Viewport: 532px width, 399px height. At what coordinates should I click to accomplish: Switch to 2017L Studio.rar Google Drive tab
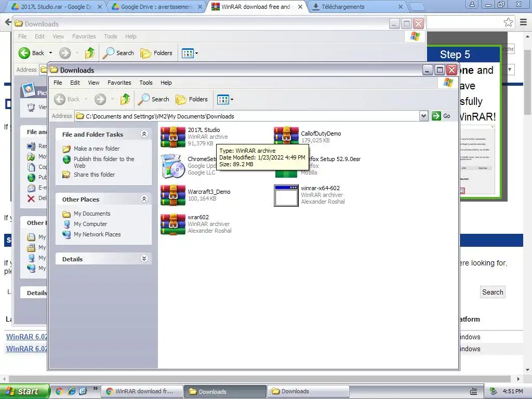(56, 7)
